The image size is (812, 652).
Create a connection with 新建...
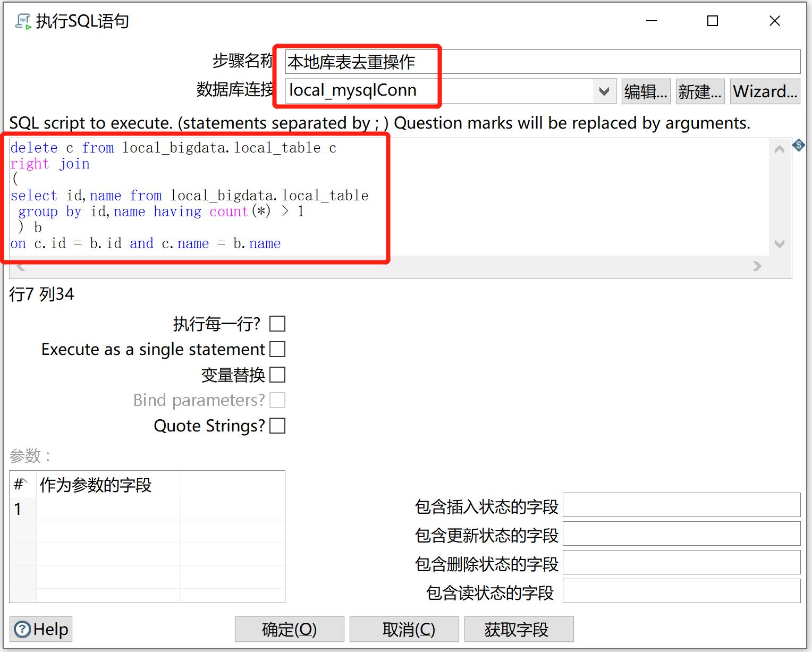click(700, 91)
